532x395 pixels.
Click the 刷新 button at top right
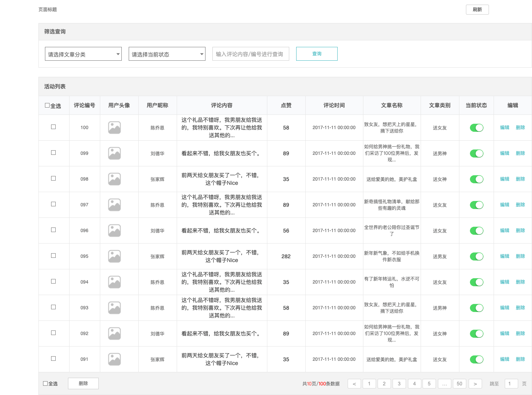click(x=477, y=9)
